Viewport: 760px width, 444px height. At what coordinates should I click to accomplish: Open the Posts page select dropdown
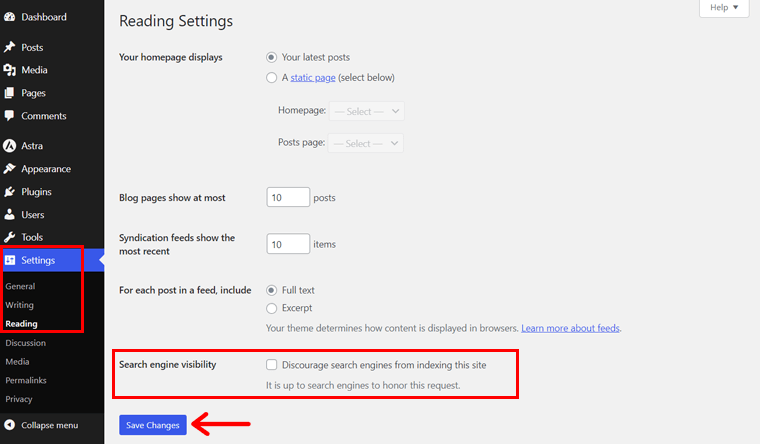click(367, 143)
